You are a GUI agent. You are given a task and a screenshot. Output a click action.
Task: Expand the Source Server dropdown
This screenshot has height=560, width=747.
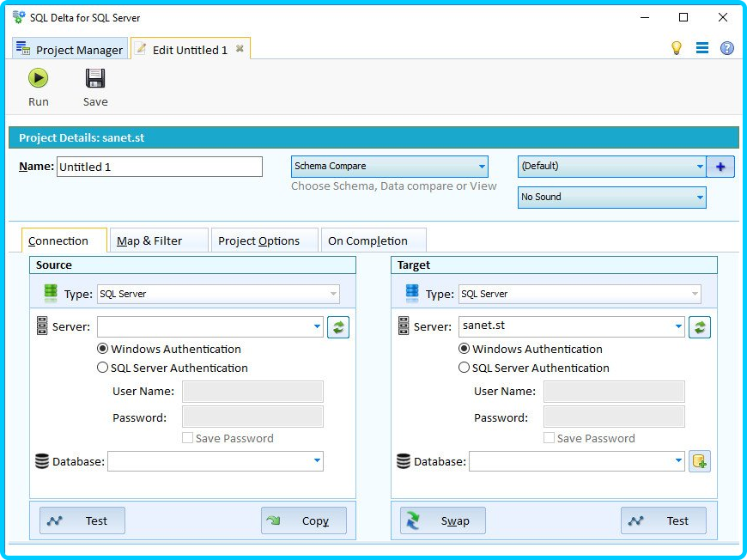[317, 326]
